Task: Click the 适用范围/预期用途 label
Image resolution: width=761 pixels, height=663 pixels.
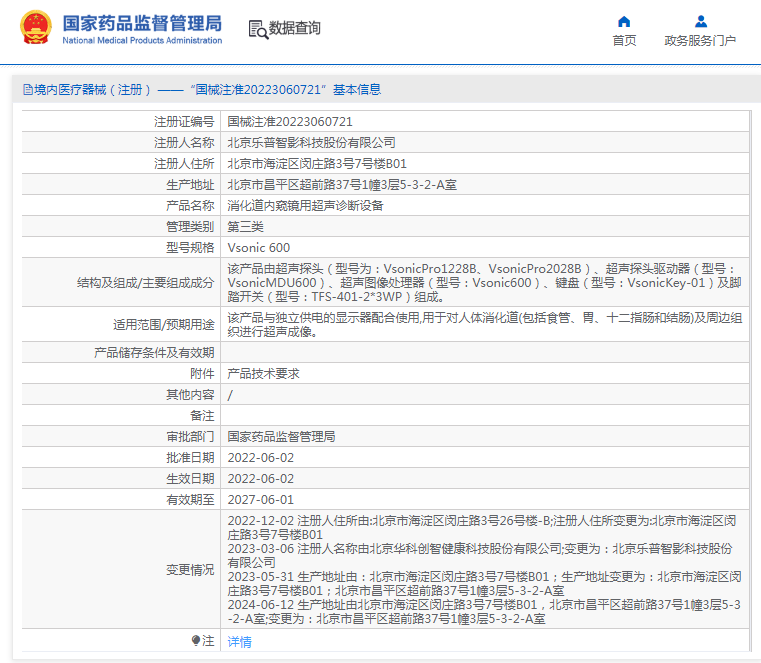Action: coord(164,325)
